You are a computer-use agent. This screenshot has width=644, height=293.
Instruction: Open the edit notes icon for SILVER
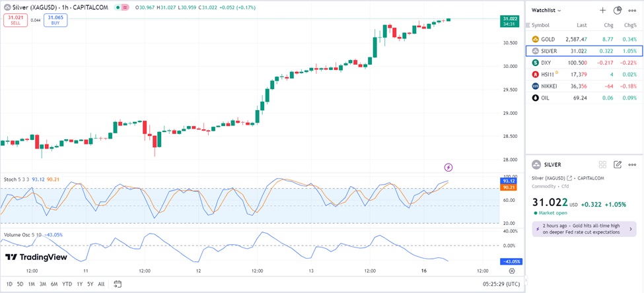click(x=618, y=164)
